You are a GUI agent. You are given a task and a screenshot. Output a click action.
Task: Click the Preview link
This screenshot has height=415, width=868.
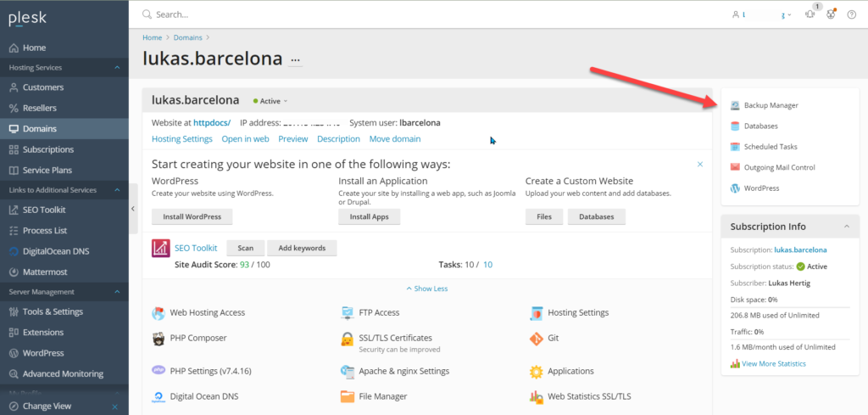(x=292, y=139)
